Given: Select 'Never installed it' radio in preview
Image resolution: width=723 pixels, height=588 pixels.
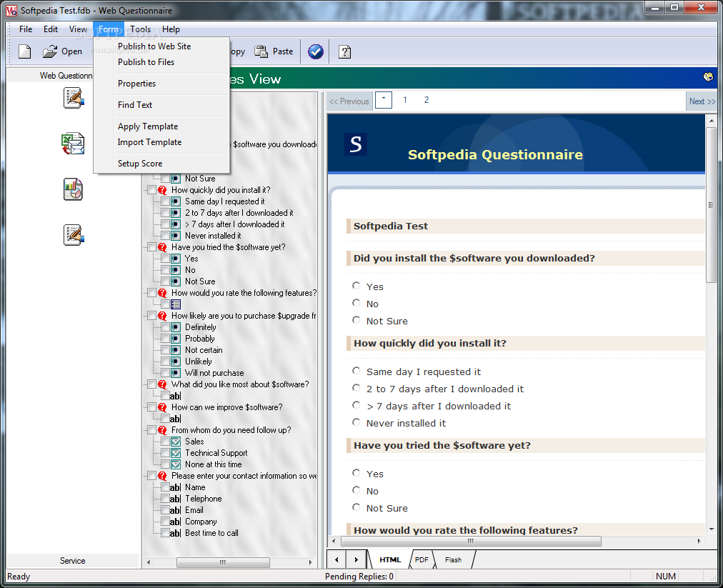Looking at the screenshot, I should [356, 422].
